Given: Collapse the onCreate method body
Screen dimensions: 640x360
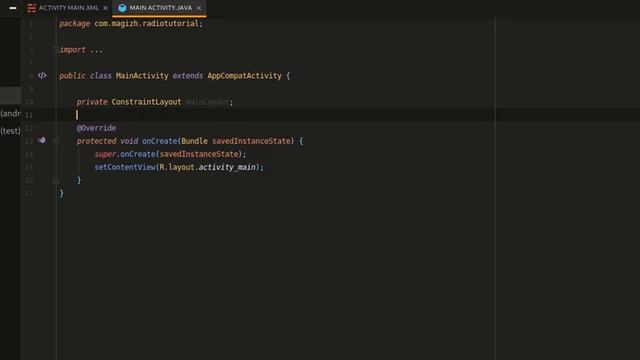Looking at the screenshot, I should tap(56, 141).
